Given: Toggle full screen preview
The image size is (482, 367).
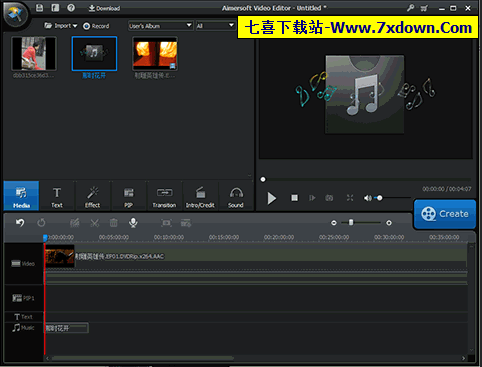Looking at the screenshot, I should (x=350, y=198).
